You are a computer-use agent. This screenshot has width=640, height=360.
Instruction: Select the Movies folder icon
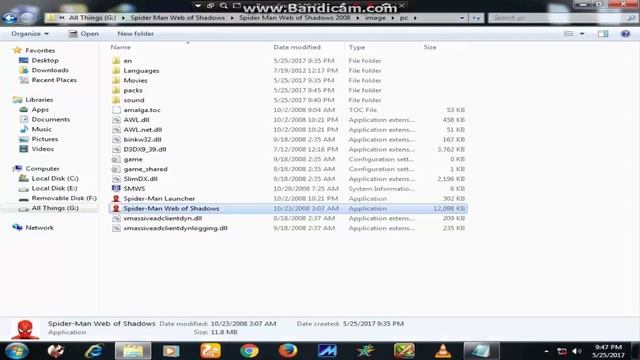(116, 80)
